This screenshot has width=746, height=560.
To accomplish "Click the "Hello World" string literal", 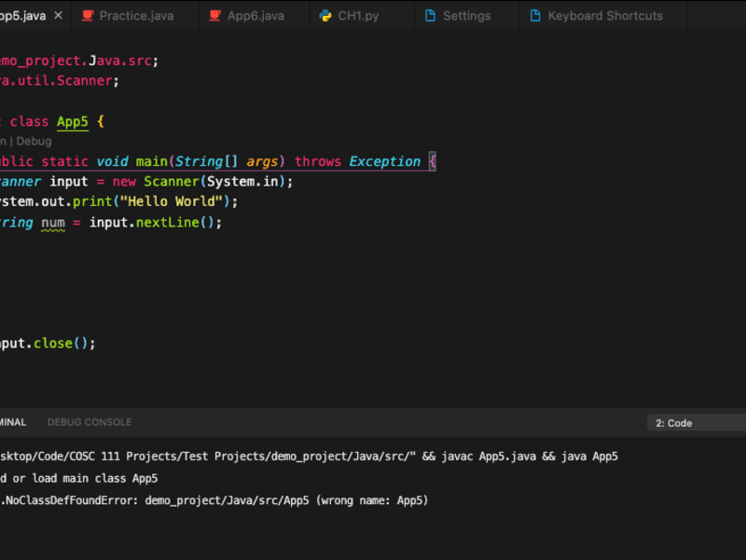I will click(172, 201).
